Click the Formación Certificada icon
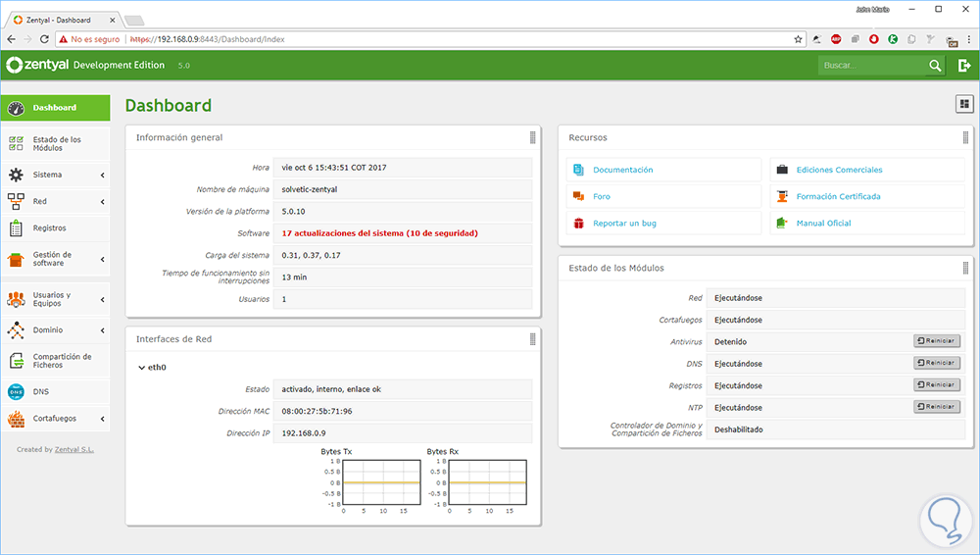This screenshot has width=980, height=555. pos(782,196)
